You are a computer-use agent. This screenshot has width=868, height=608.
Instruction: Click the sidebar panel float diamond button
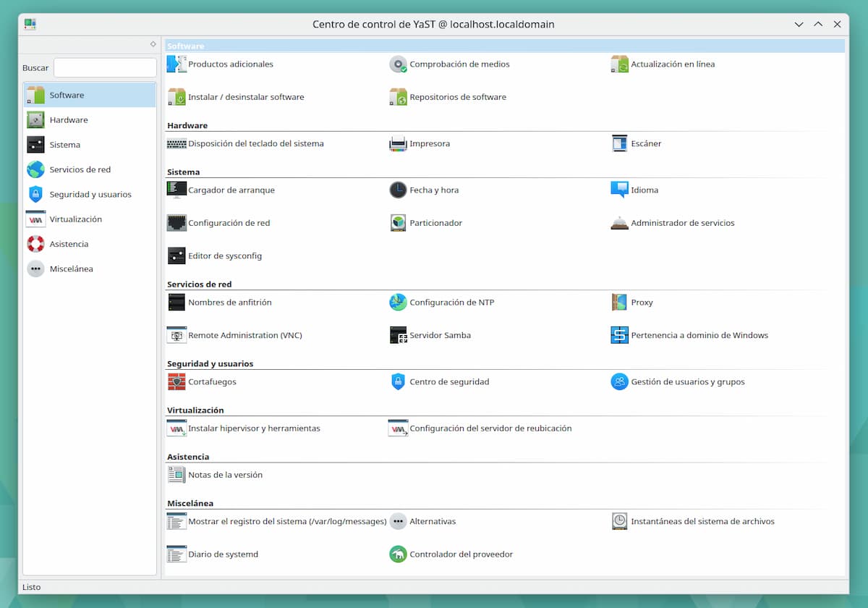(153, 44)
